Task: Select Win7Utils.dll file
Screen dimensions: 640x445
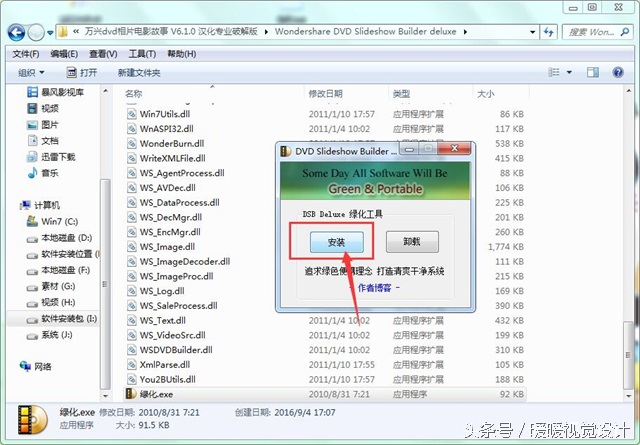Action: click(x=164, y=114)
